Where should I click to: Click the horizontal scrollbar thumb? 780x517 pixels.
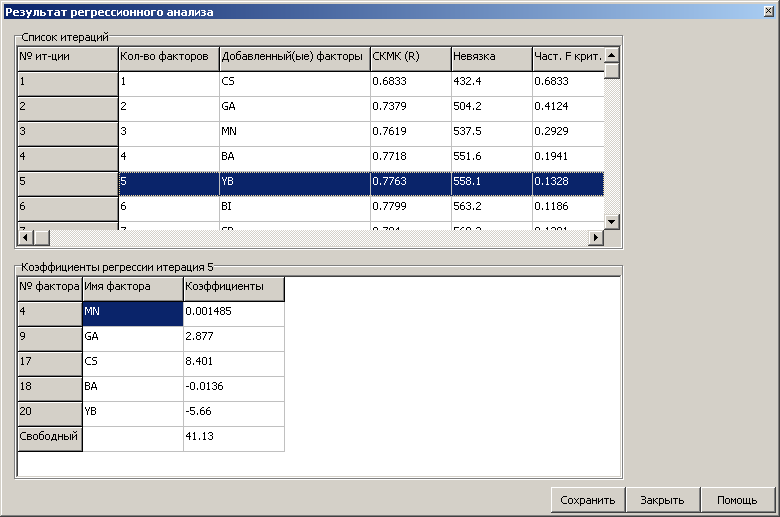point(41,237)
